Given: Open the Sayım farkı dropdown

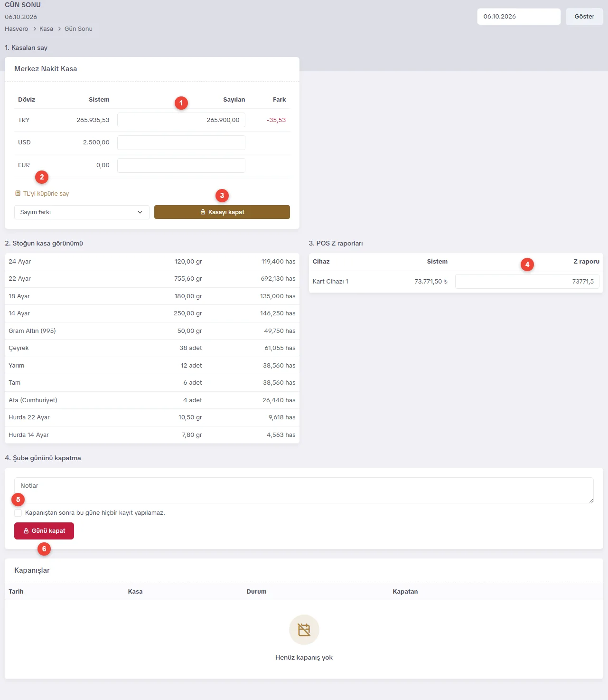Looking at the screenshot, I should click(82, 212).
